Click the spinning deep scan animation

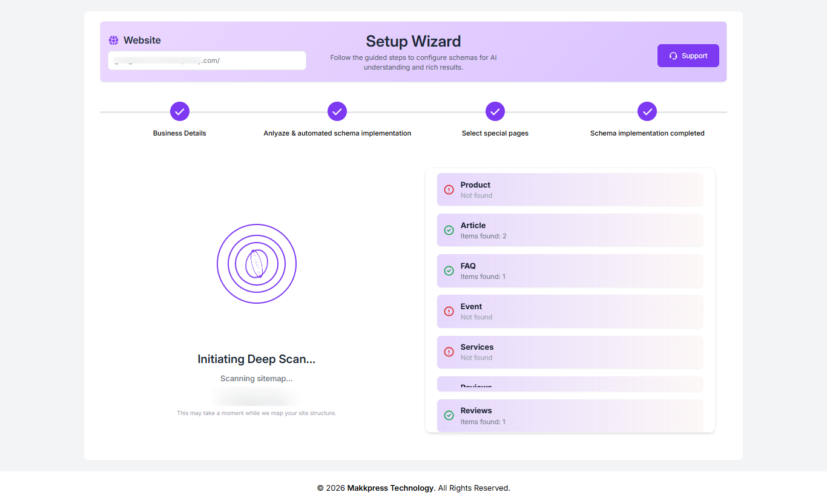257,264
